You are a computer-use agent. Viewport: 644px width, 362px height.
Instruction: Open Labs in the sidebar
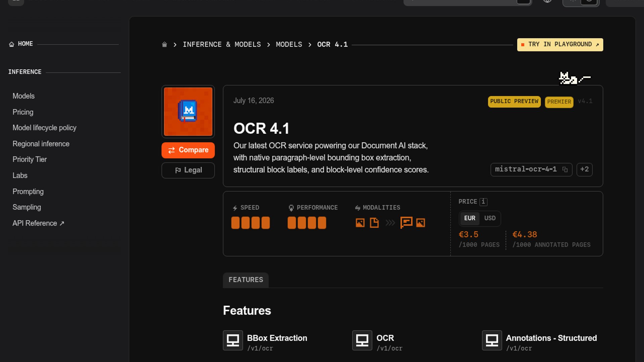click(x=20, y=176)
